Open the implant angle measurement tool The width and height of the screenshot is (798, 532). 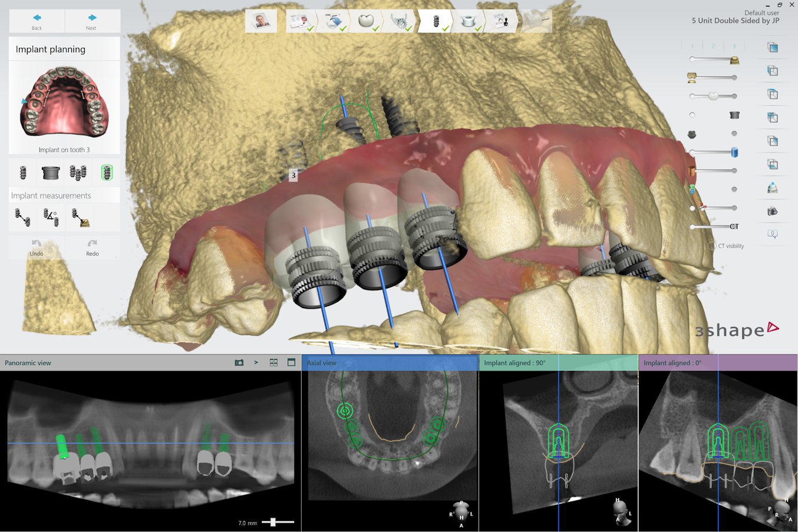click(x=51, y=217)
